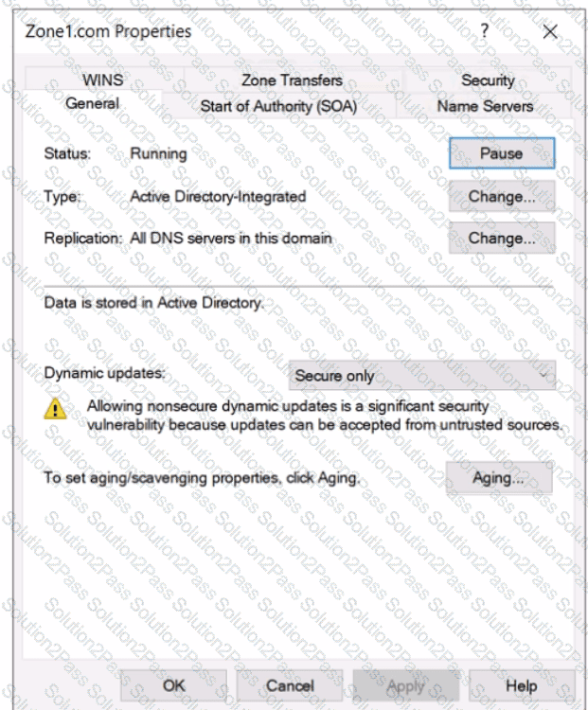The height and width of the screenshot is (710, 588).
Task: Open the Name Servers tab
Action: tap(485, 106)
